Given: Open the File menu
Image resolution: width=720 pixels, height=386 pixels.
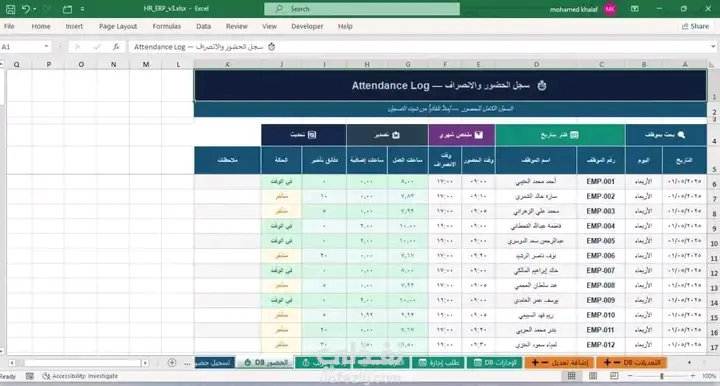Looking at the screenshot, I should (x=9, y=26).
